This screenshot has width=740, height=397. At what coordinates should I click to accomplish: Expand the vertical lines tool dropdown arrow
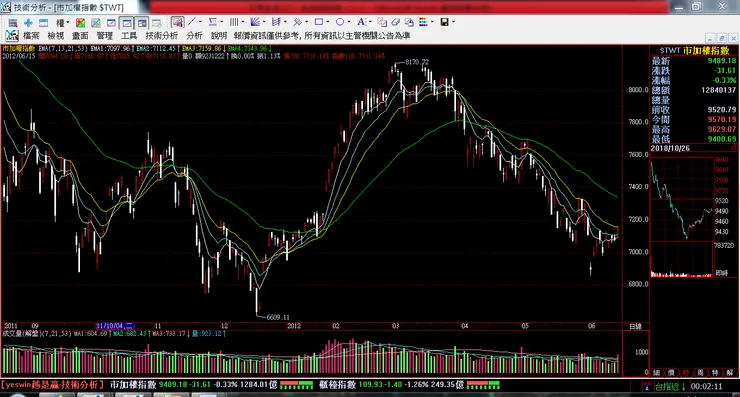243,22
